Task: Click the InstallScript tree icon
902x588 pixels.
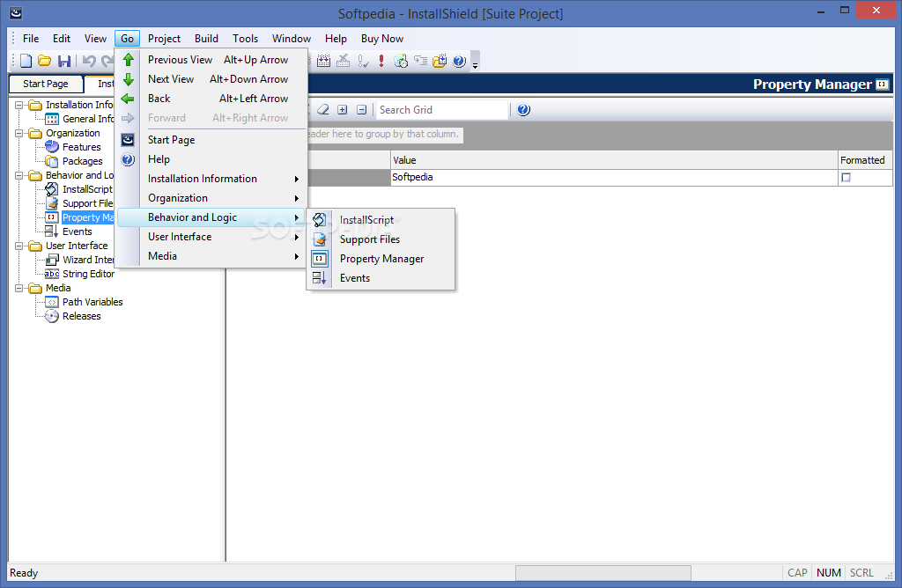Action: (x=52, y=189)
